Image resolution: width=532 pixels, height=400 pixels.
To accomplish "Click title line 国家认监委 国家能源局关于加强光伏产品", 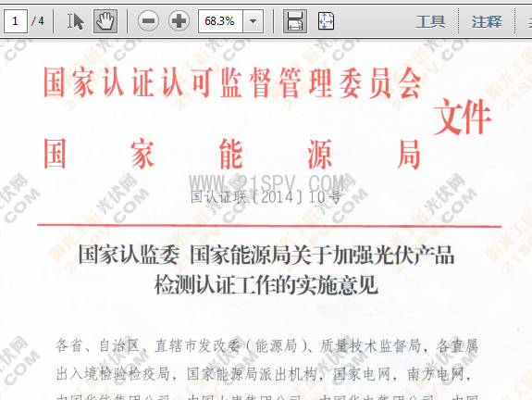I will [266, 255].
